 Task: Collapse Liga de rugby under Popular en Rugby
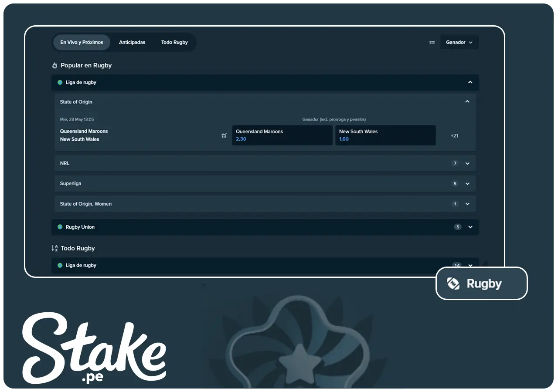pos(470,82)
